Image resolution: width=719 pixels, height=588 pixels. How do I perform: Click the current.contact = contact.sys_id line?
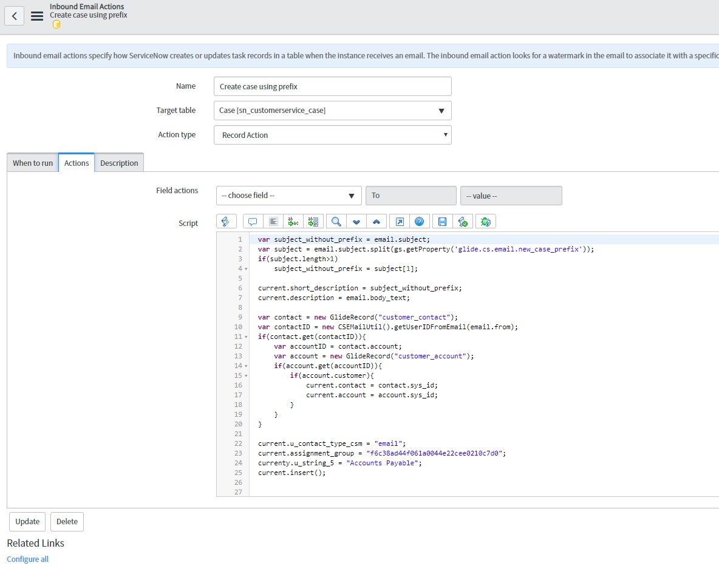[372, 385]
